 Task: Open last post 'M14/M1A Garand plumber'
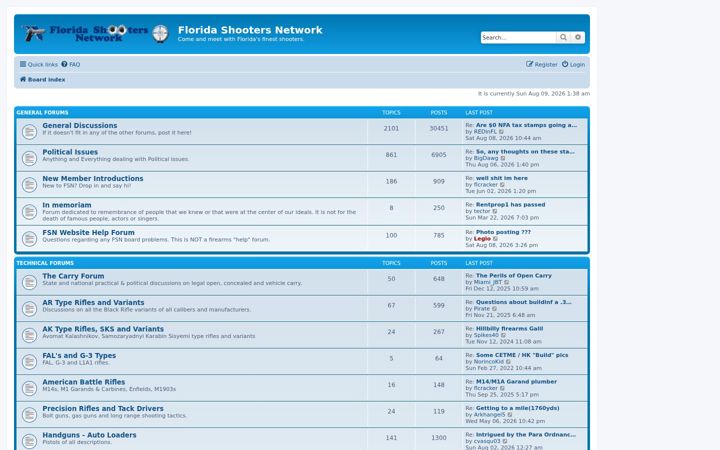516,382
